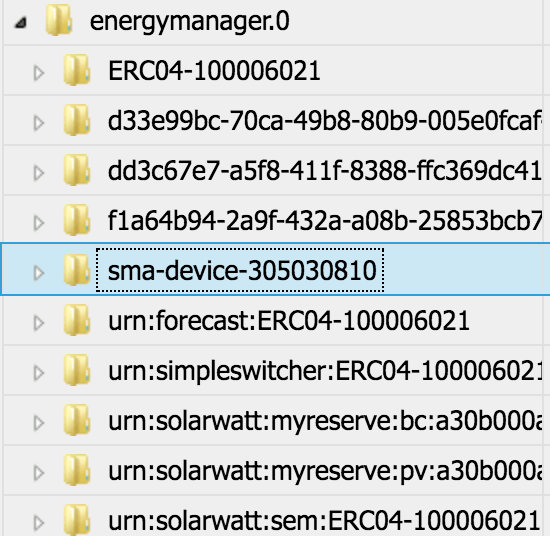Click the urn:simpleswitcher folder icon

pyautogui.click(x=77, y=370)
